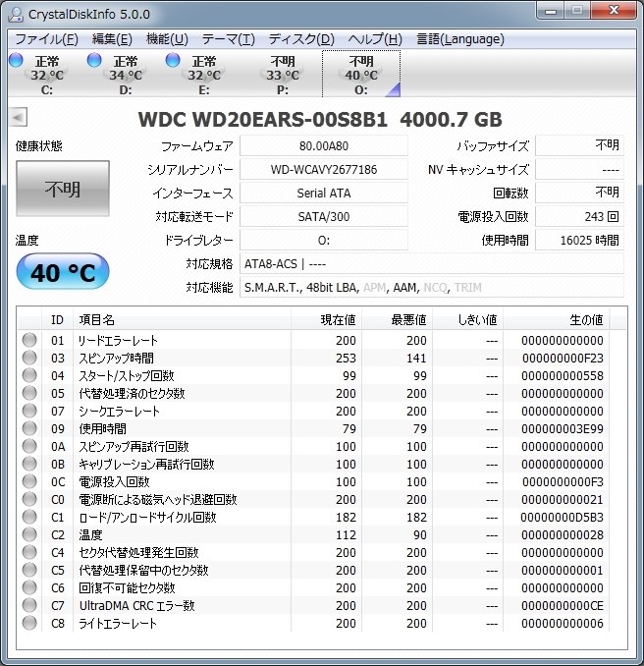Select disk P: tab at 33 °C

click(283, 74)
